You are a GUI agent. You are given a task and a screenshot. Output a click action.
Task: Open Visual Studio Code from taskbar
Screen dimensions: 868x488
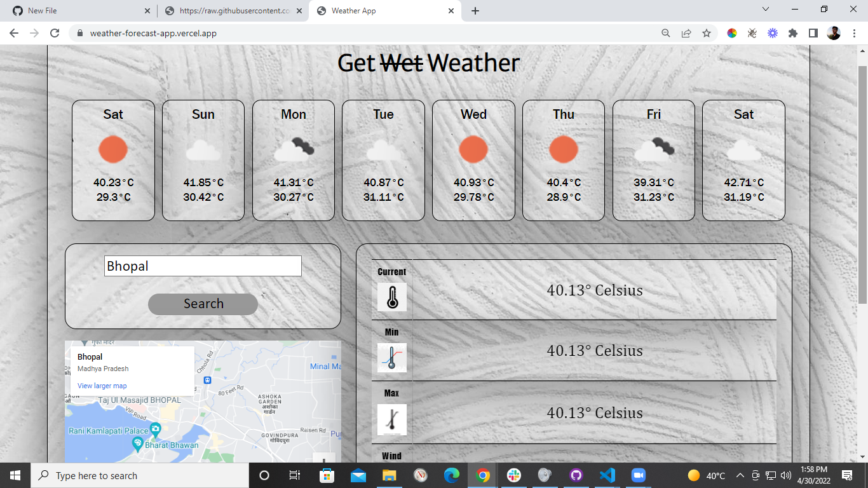607,475
